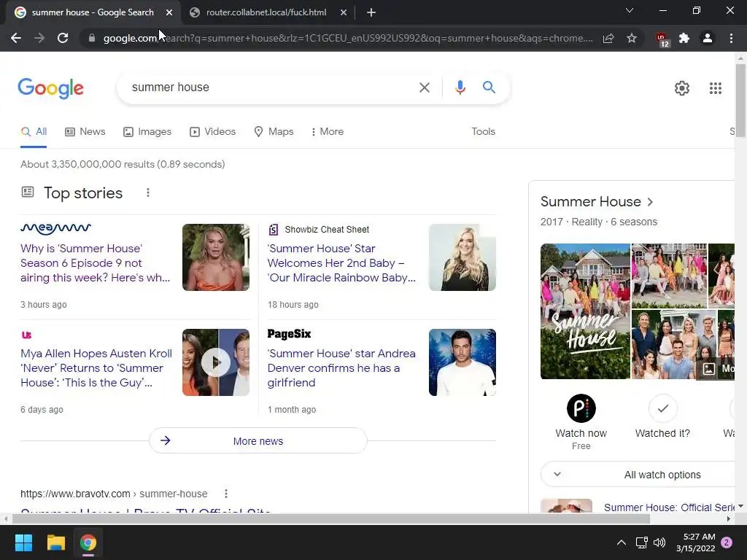Bookmark this page with the star icon

tap(632, 38)
